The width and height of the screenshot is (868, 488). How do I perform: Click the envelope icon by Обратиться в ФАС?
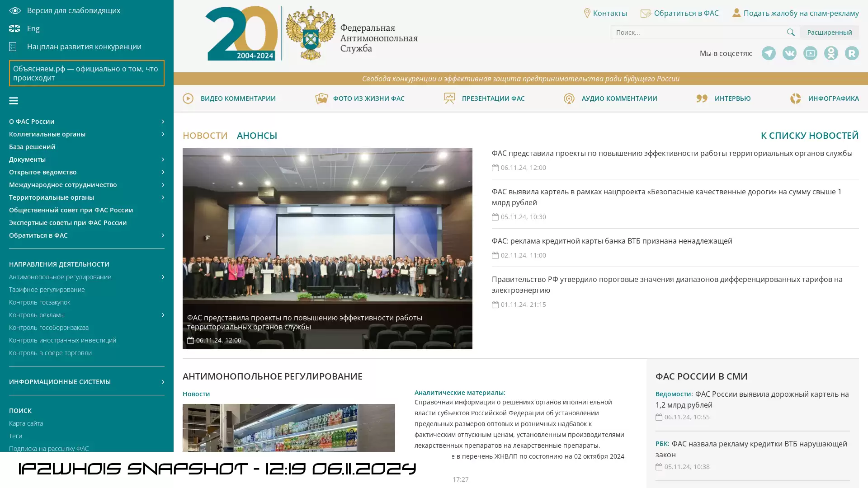646,13
